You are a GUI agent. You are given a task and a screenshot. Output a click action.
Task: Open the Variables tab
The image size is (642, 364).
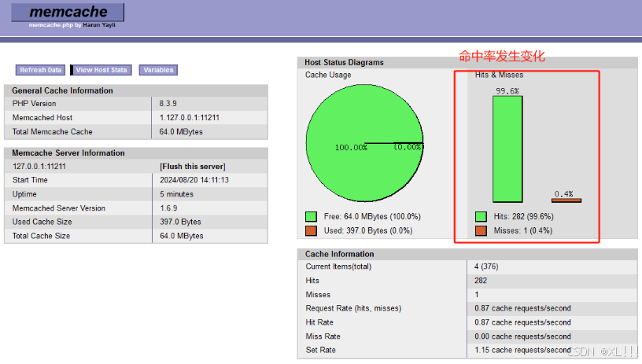click(158, 70)
